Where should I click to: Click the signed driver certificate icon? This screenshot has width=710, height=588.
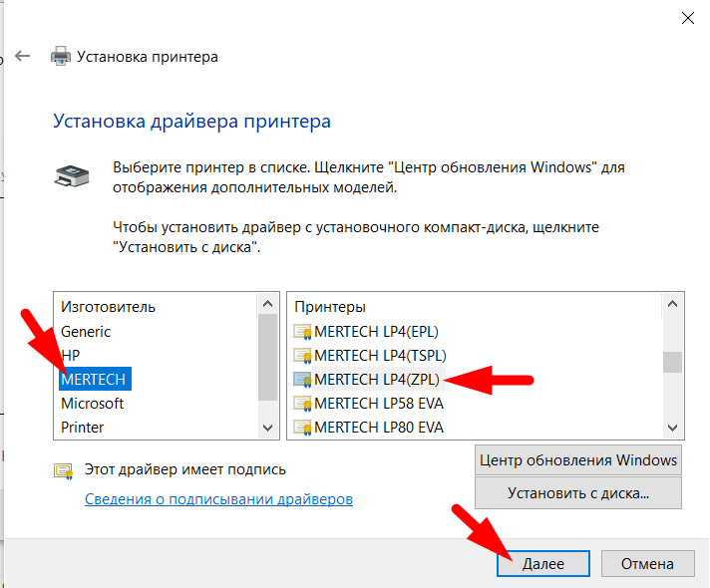click(x=63, y=469)
